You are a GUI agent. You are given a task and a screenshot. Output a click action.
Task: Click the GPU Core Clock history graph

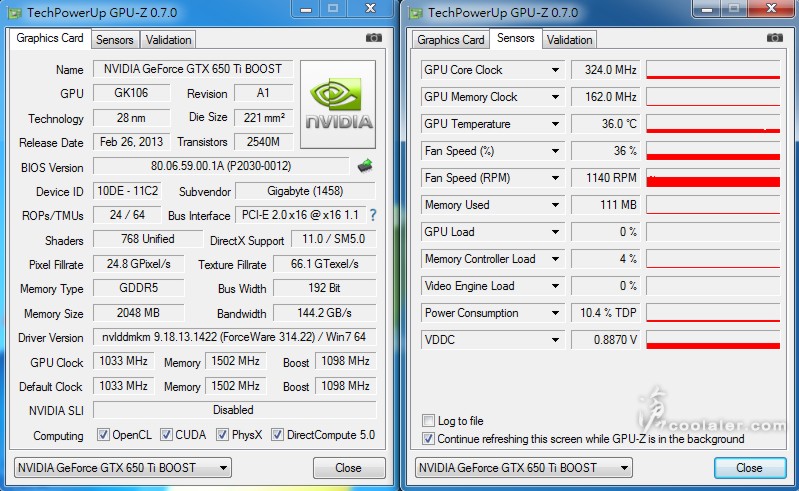(713, 70)
